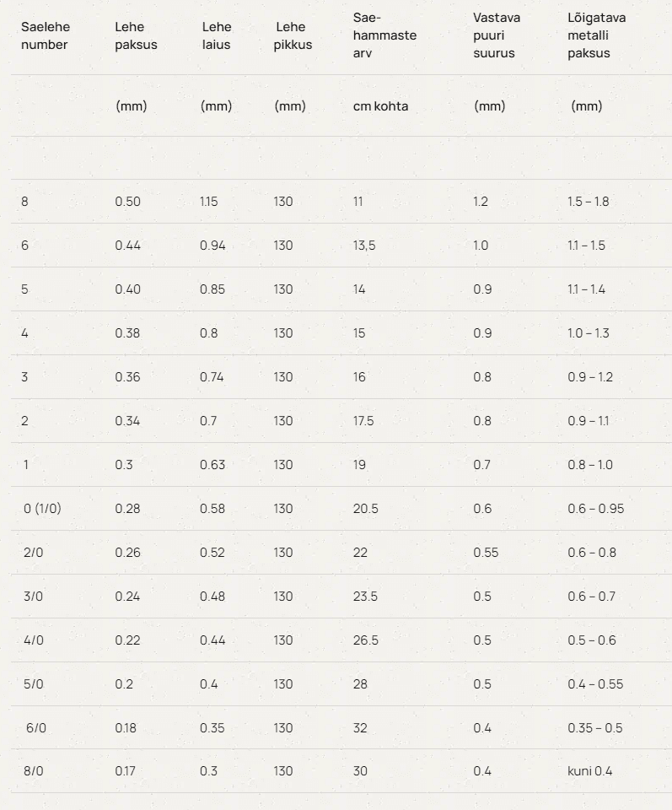Click the "Lehe pikkus" column header
The width and height of the screenshot is (672, 810).
click(293, 35)
